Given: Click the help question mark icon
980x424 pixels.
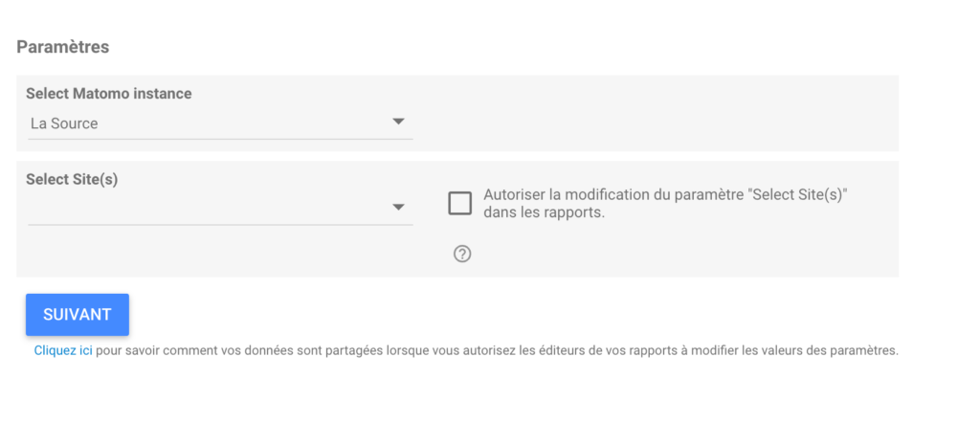Looking at the screenshot, I should [462, 254].
